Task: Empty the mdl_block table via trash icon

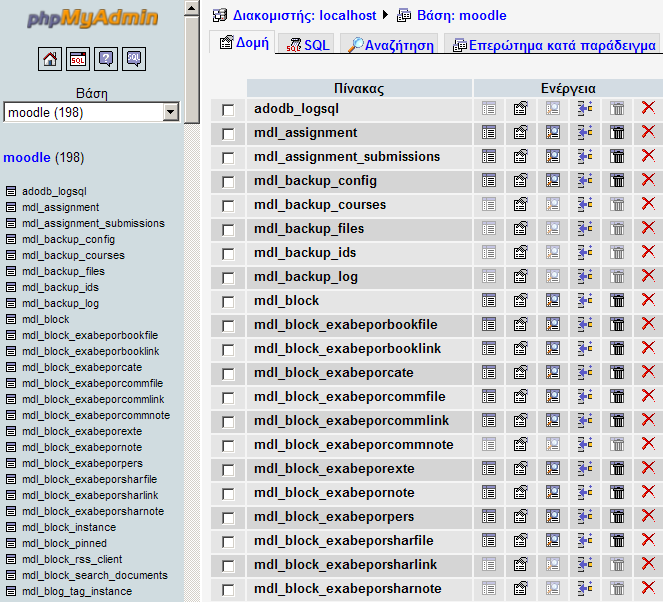Action: 617,301
